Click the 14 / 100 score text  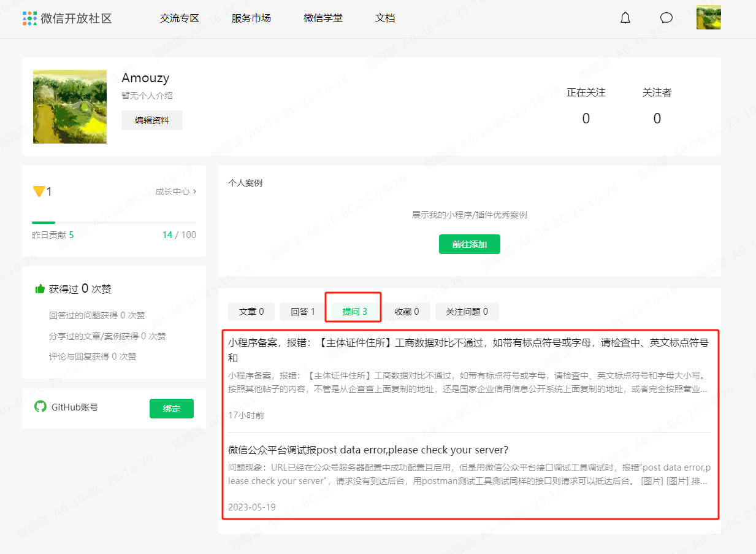click(179, 235)
